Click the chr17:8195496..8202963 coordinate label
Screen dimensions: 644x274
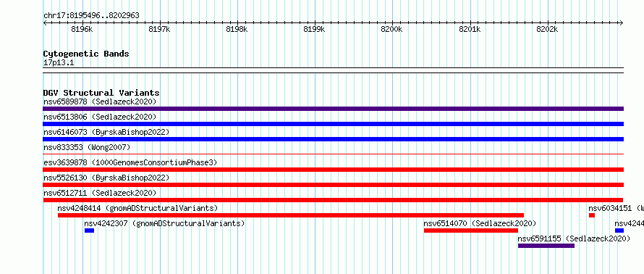click(91, 16)
